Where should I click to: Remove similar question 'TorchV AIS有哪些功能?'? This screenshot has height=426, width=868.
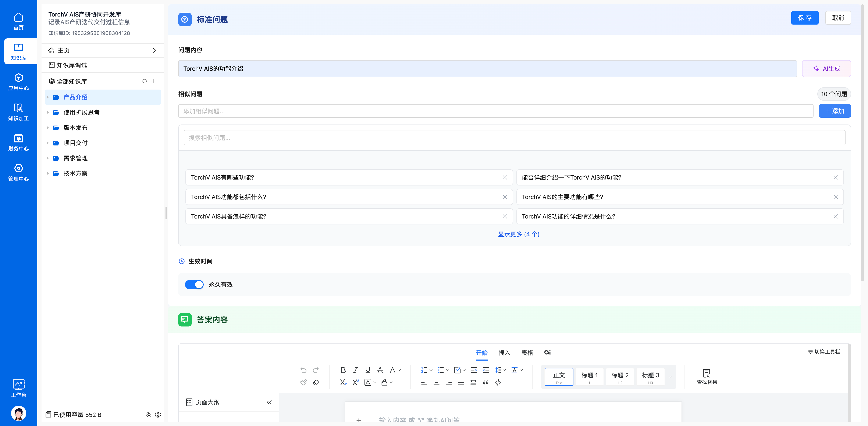(504, 177)
